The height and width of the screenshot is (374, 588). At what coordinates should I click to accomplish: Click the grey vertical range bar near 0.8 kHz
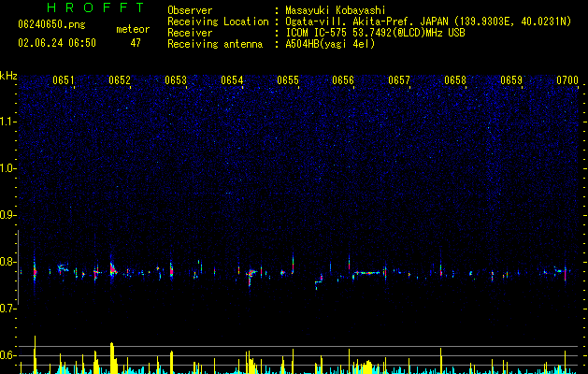[18, 267]
